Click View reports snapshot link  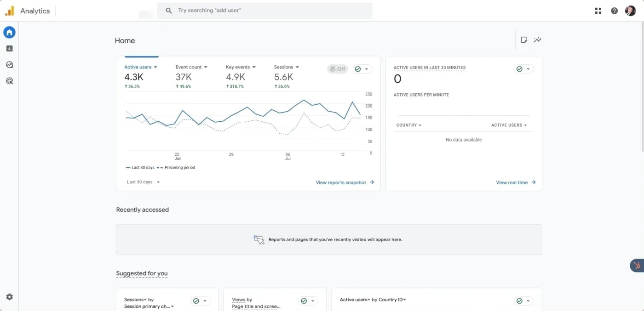point(345,182)
